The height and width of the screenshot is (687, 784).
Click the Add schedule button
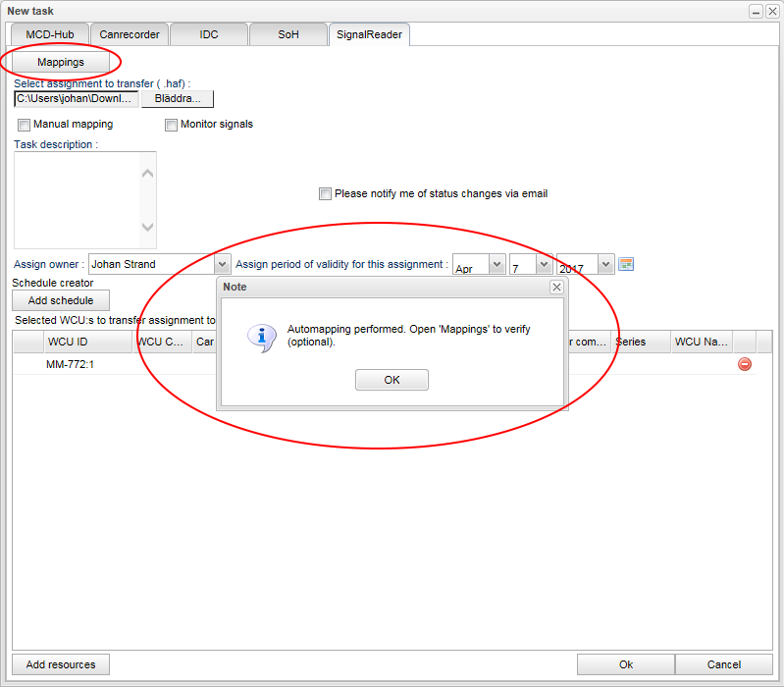click(61, 300)
